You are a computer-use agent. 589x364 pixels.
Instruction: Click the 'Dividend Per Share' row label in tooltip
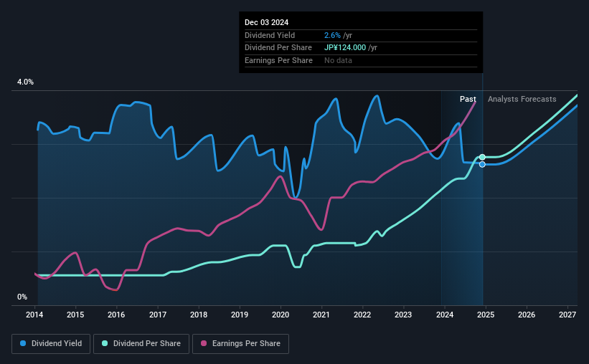tap(278, 48)
